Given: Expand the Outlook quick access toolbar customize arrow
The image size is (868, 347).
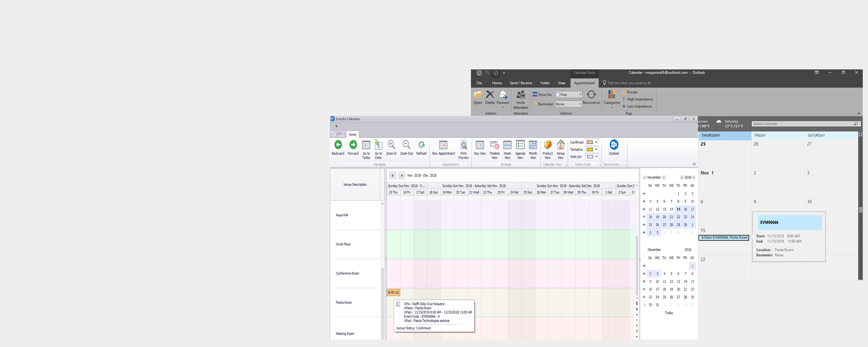Looking at the screenshot, I should tap(504, 73).
